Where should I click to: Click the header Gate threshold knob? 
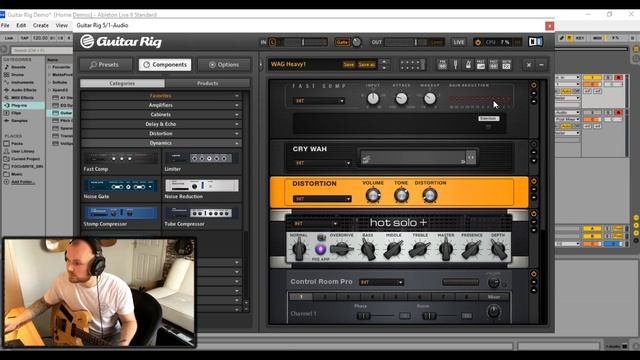coord(357,42)
